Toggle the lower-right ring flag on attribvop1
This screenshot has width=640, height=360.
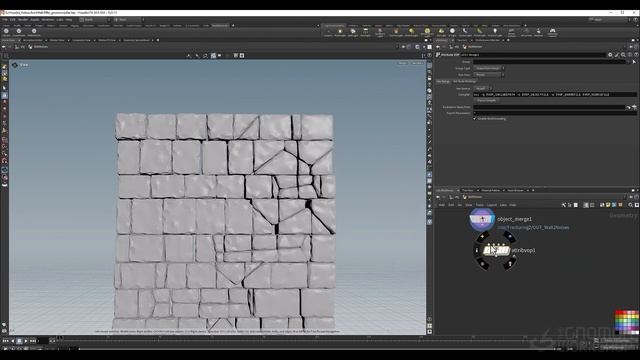pyautogui.click(x=510, y=264)
